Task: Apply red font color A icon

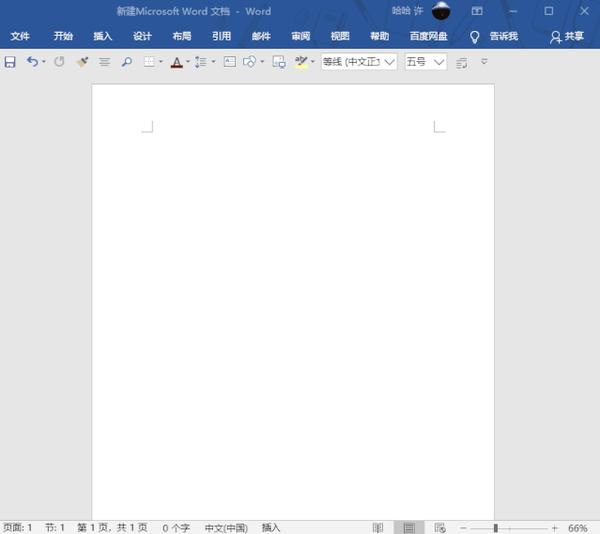Action: click(176, 62)
